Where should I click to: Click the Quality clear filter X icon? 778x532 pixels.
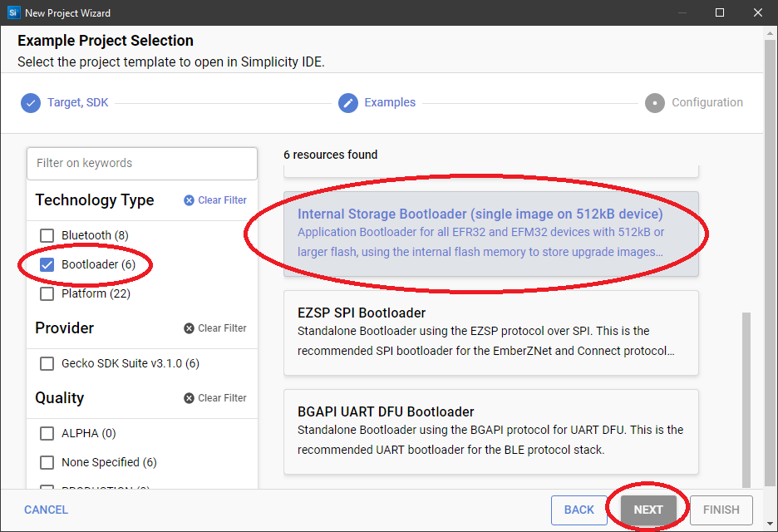click(189, 398)
